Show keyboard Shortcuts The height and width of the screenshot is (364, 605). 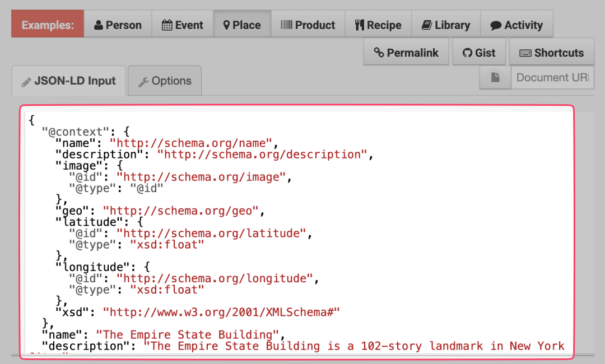click(x=552, y=52)
